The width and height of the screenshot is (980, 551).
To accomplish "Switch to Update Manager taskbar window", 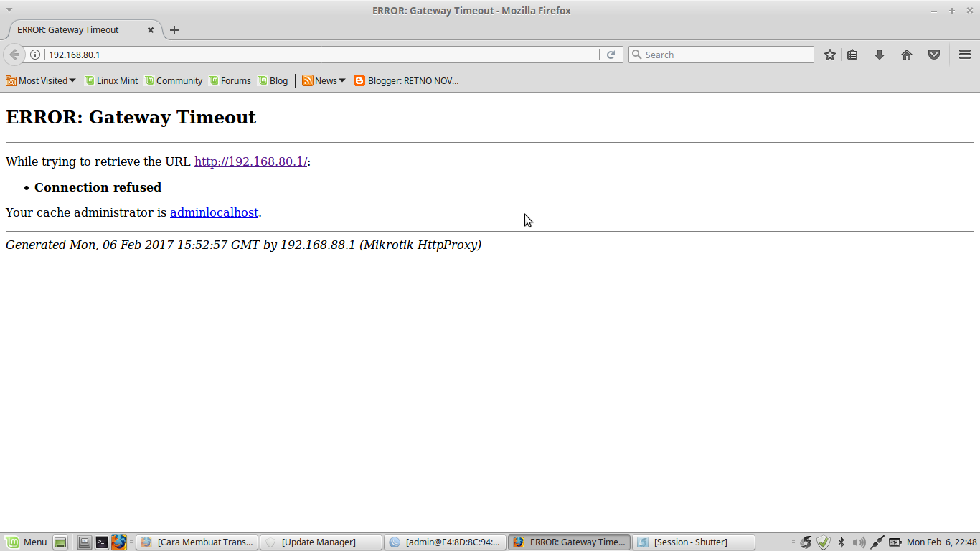I will (x=321, y=542).
